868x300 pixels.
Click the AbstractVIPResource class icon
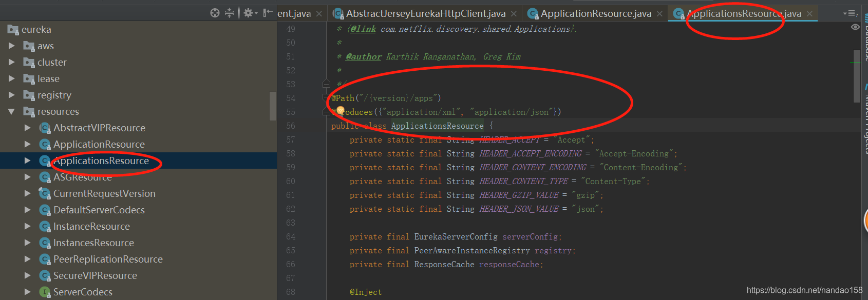click(x=45, y=128)
